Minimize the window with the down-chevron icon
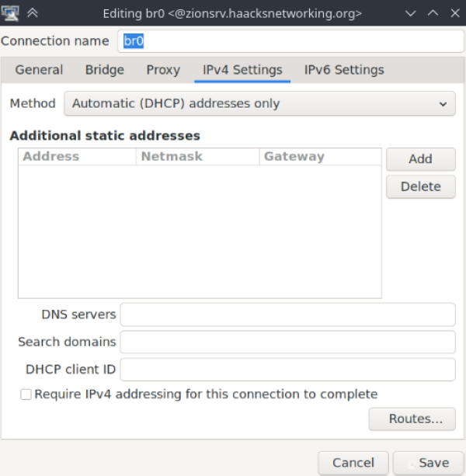466x476 pixels. point(410,13)
